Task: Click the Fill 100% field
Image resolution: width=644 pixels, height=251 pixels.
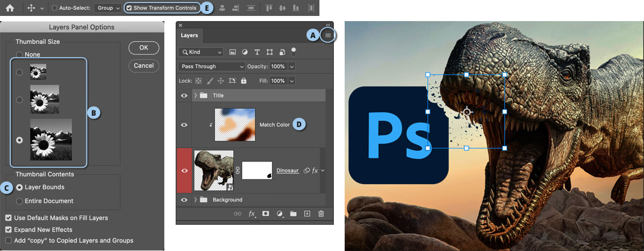Action: coord(278,81)
